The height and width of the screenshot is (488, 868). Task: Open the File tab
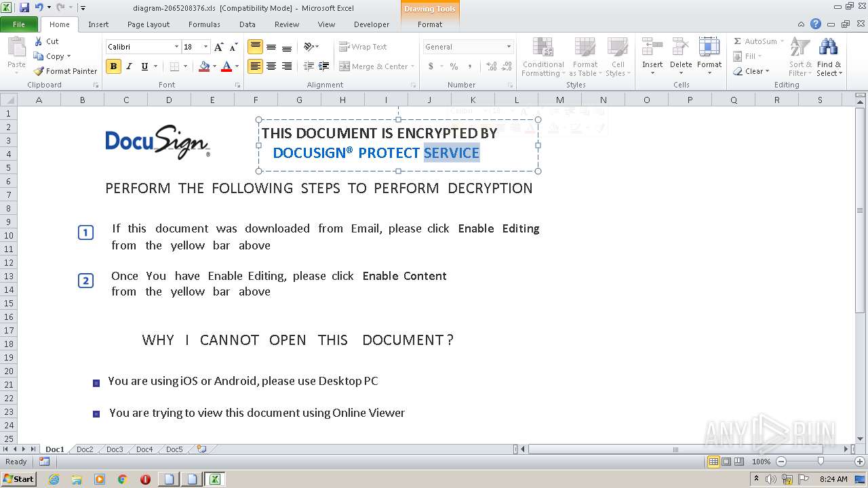tap(19, 24)
